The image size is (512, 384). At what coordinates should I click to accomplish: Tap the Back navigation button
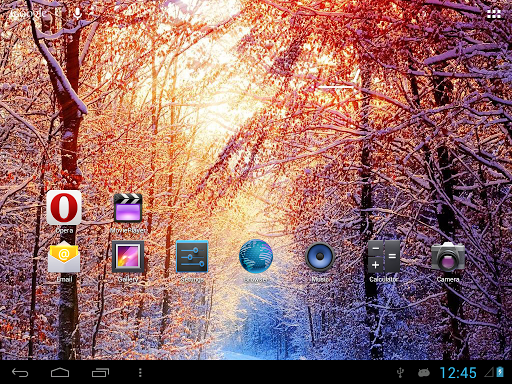20,372
